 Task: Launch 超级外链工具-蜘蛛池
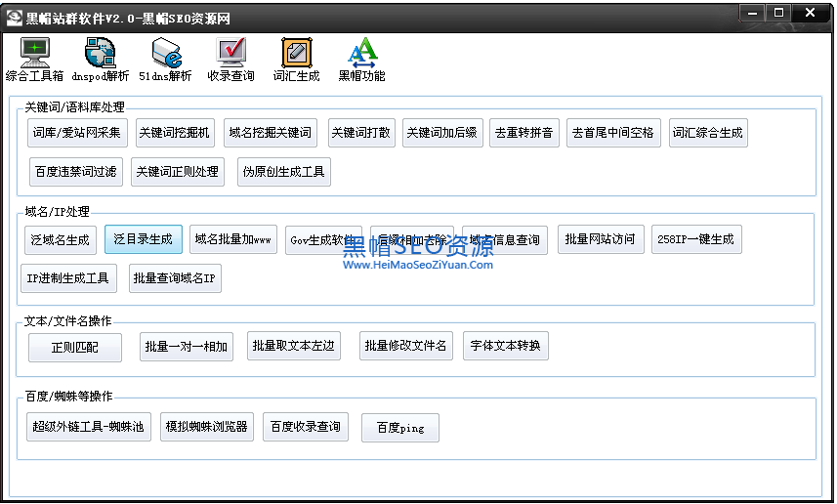pos(89,427)
